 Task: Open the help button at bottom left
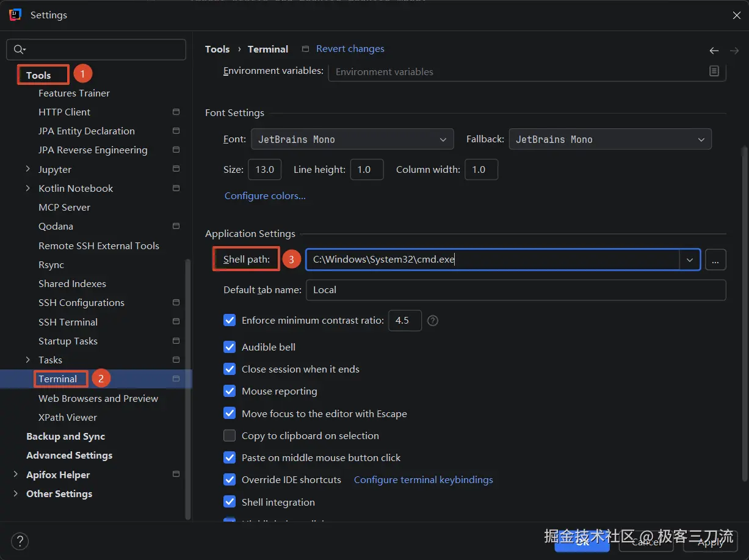(x=20, y=541)
